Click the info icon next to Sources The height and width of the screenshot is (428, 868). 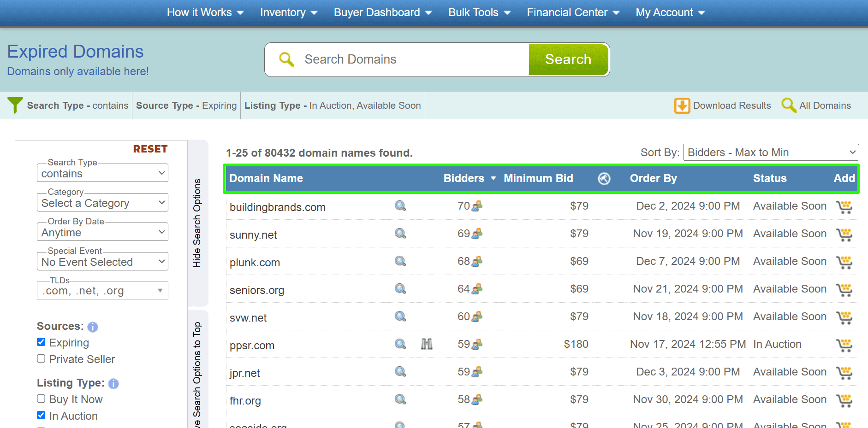click(x=92, y=327)
